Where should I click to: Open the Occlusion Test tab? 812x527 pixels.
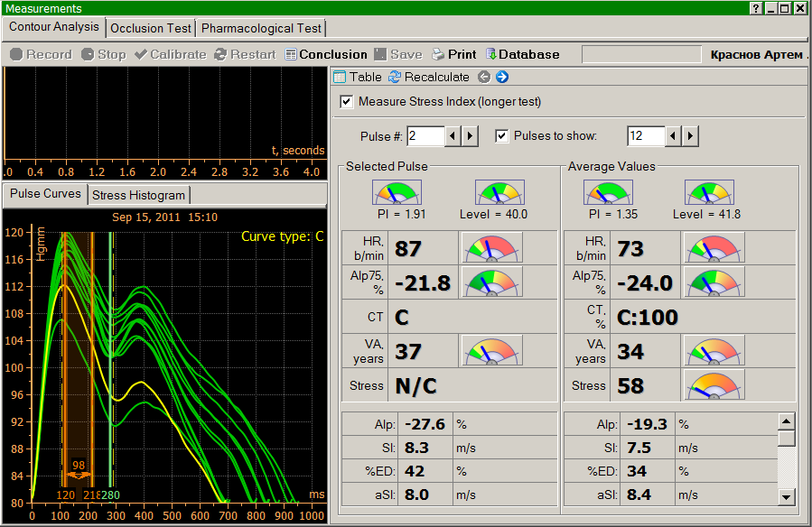(151, 29)
